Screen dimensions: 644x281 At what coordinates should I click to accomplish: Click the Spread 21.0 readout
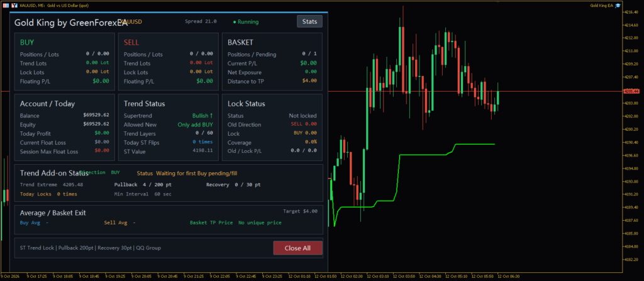click(x=201, y=21)
